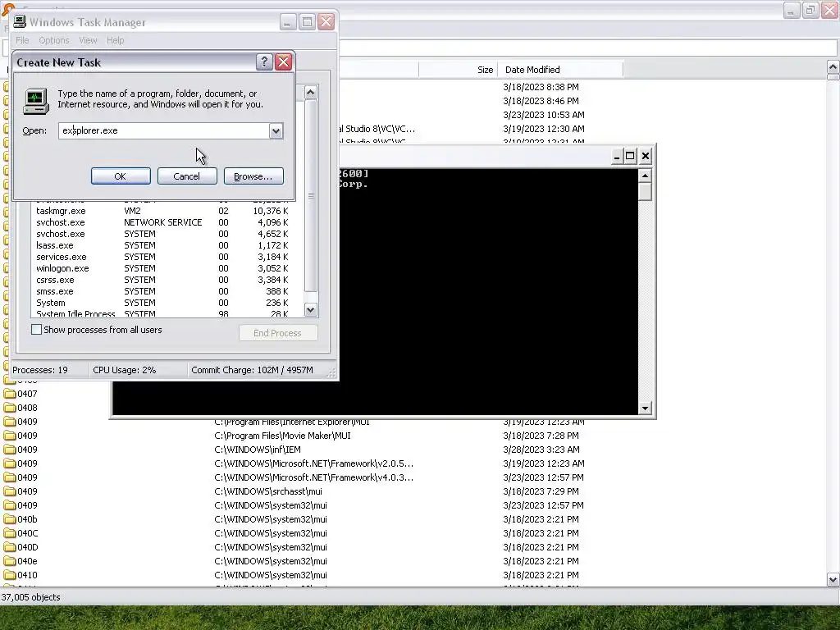
Task: Close the command prompt window
Action: [x=645, y=157]
